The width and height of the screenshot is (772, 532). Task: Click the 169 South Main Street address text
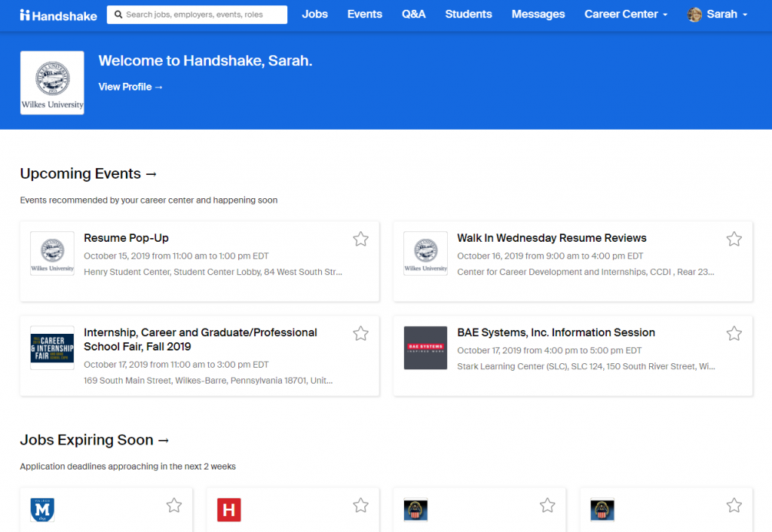click(x=208, y=381)
